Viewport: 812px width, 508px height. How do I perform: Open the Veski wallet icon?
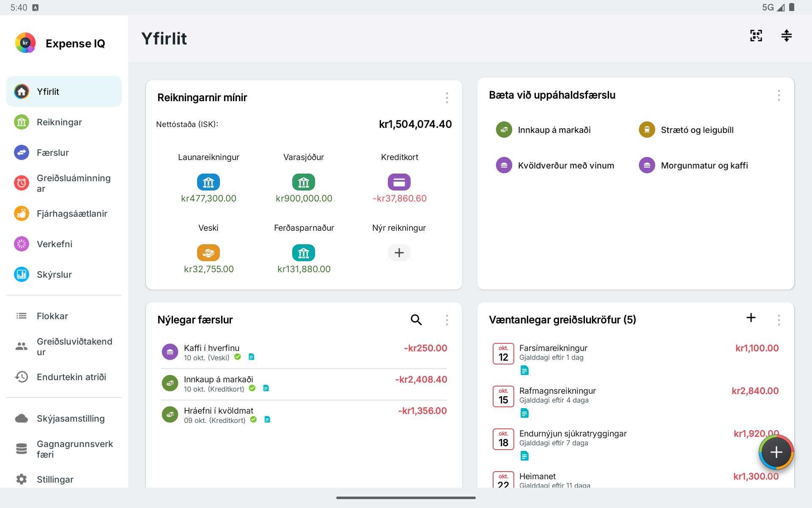208,253
